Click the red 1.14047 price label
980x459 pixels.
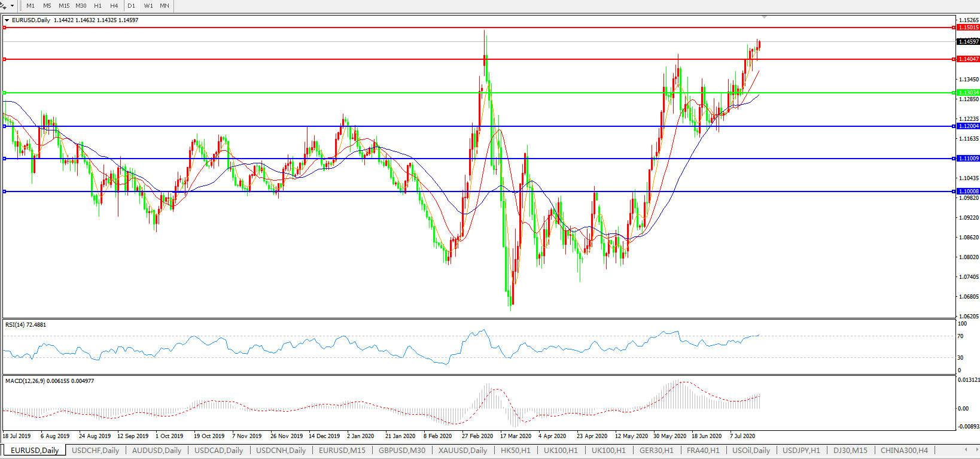pyautogui.click(x=969, y=59)
